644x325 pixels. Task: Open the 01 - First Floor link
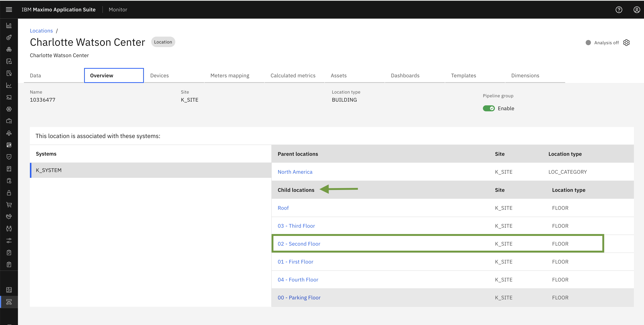(295, 262)
